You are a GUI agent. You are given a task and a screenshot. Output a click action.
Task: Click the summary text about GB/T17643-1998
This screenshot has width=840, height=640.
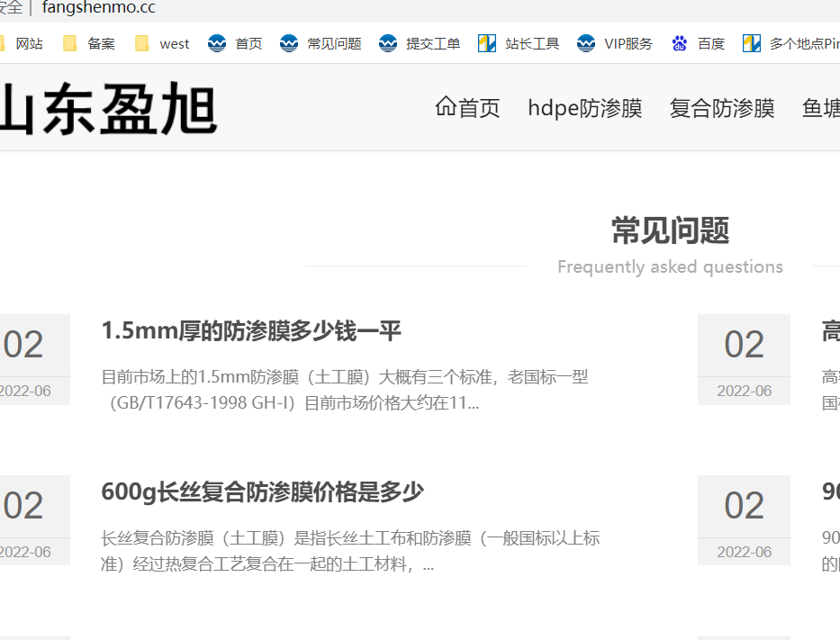click(345, 390)
